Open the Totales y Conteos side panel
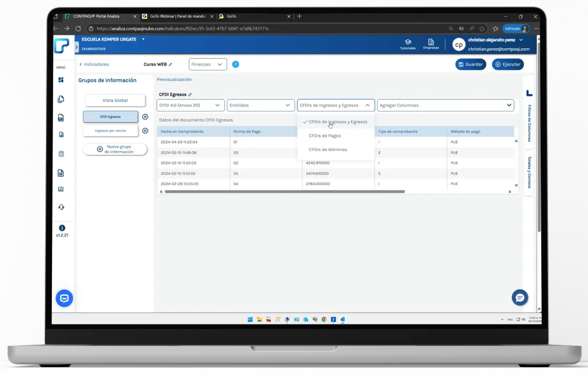Viewport: 588px width, 374px height. (x=529, y=173)
